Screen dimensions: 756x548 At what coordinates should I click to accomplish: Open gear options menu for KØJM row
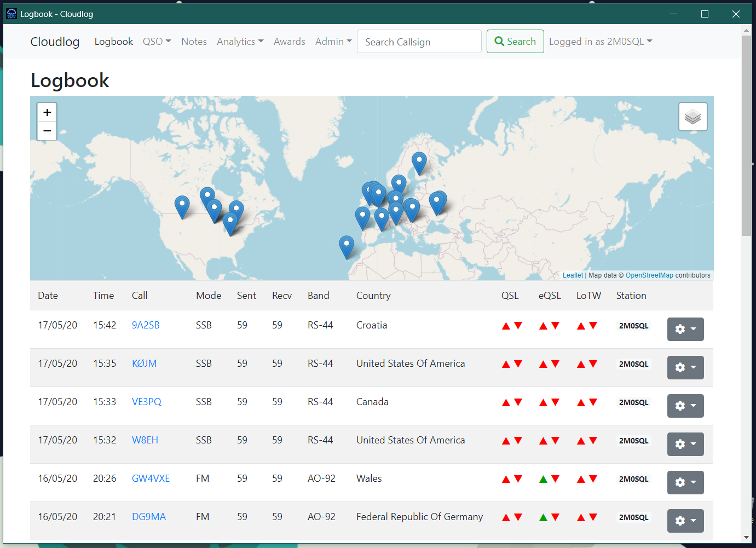(685, 367)
